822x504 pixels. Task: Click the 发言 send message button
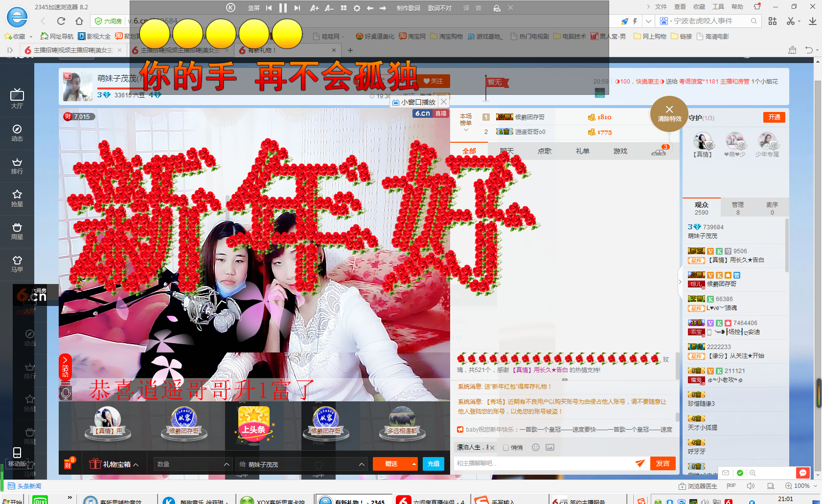(x=663, y=463)
